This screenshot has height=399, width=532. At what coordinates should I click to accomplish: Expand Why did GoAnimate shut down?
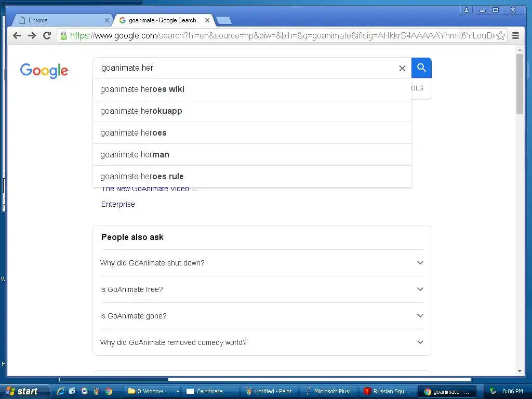pyautogui.click(x=262, y=263)
